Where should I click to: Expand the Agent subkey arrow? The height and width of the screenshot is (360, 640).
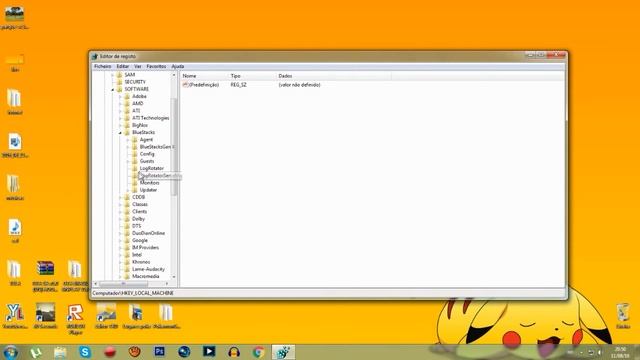click(128, 140)
